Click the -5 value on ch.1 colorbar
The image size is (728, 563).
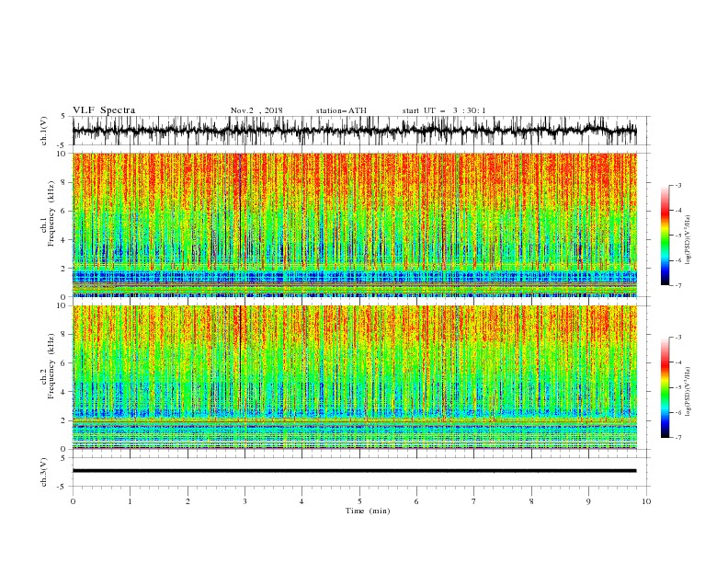677,236
